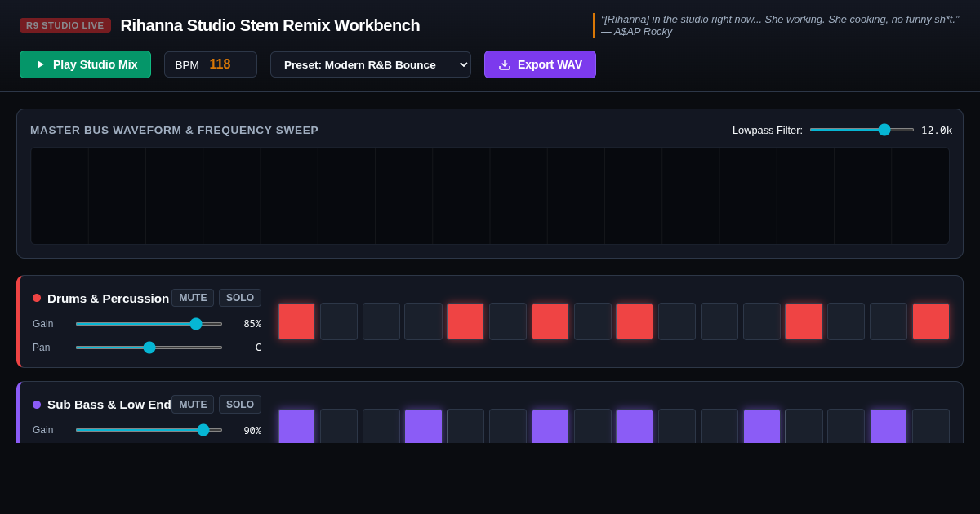Click the red dot beside Drums & Percussion
980x514 pixels.
37,298
